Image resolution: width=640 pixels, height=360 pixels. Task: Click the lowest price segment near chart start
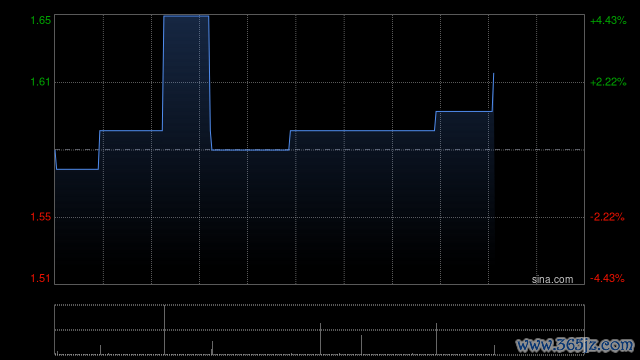coord(78,169)
